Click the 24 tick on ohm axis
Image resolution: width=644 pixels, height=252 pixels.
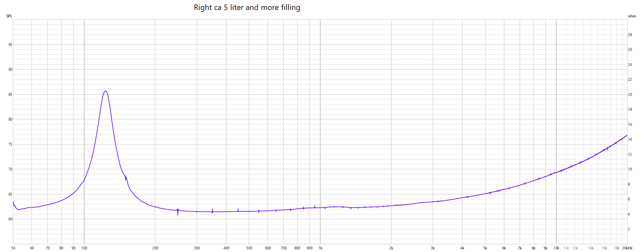click(630, 65)
